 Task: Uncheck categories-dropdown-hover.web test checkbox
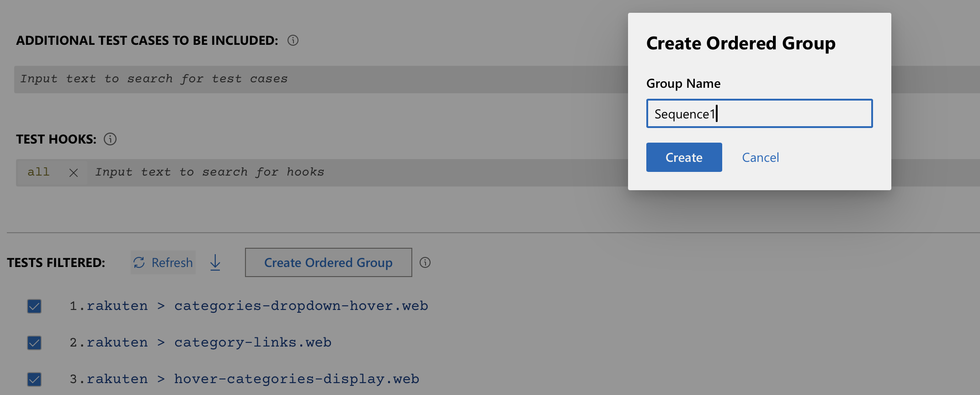(x=34, y=306)
